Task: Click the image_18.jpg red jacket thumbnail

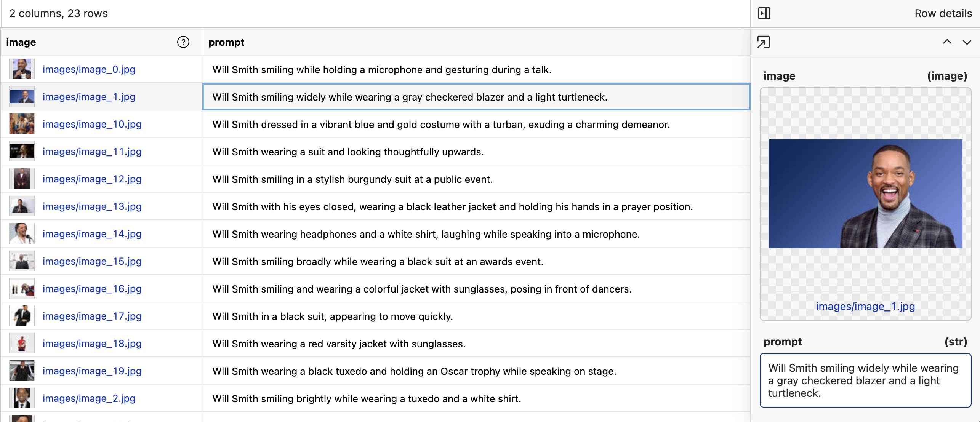Action: pos(22,344)
